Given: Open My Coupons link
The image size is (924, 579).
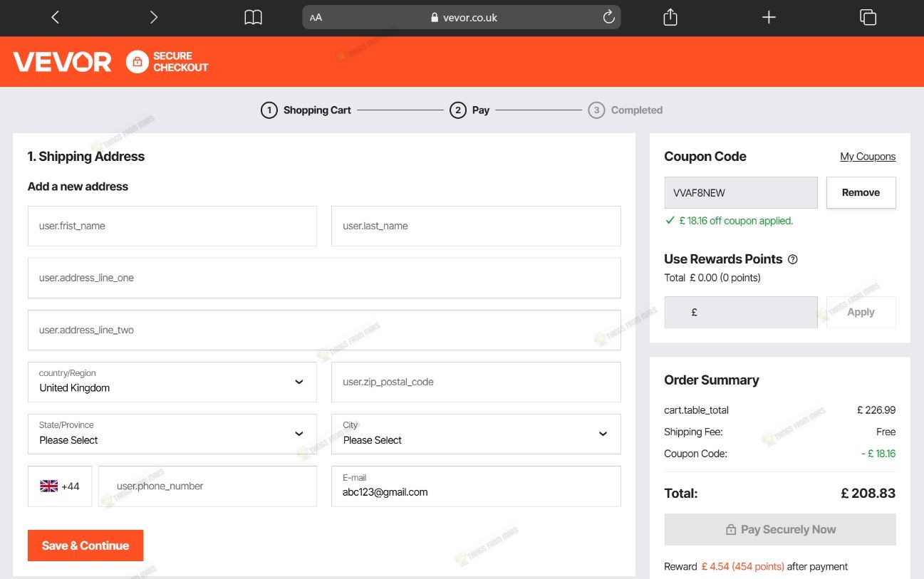Looking at the screenshot, I should [868, 157].
